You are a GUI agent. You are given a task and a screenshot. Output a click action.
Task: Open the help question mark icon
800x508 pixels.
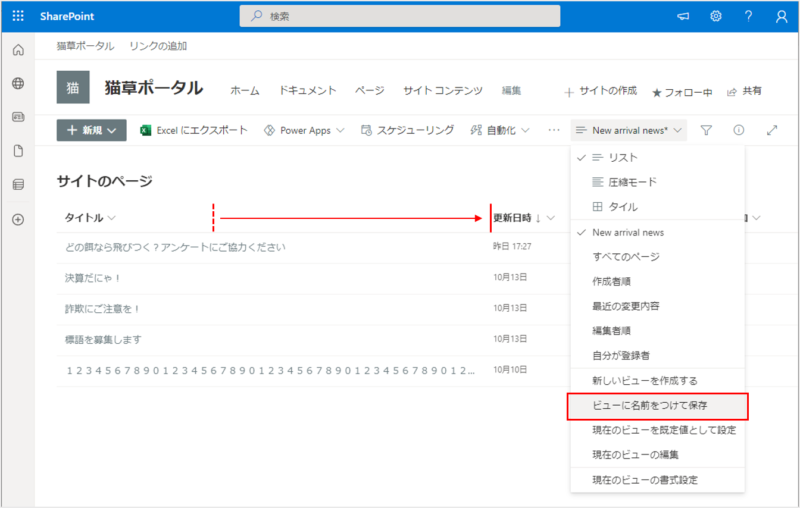pyautogui.click(x=748, y=17)
